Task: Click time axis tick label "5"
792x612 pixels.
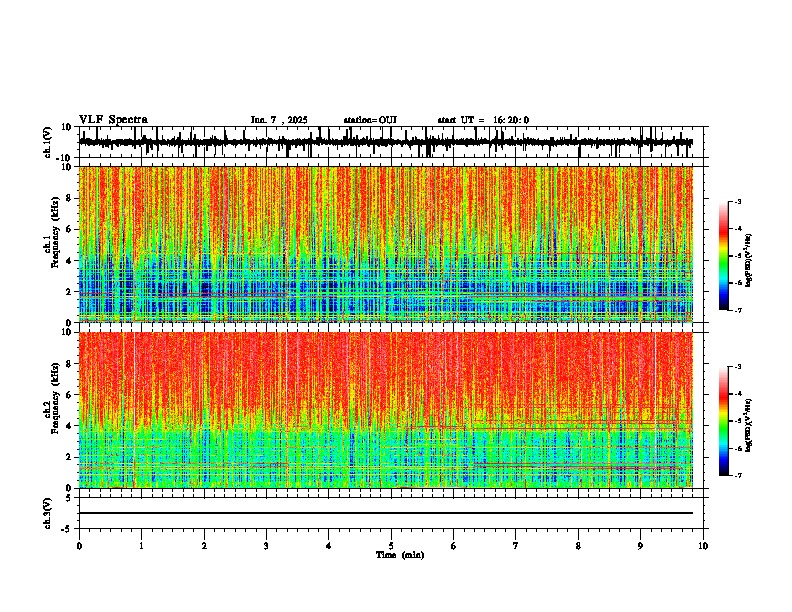Action: tap(391, 546)
